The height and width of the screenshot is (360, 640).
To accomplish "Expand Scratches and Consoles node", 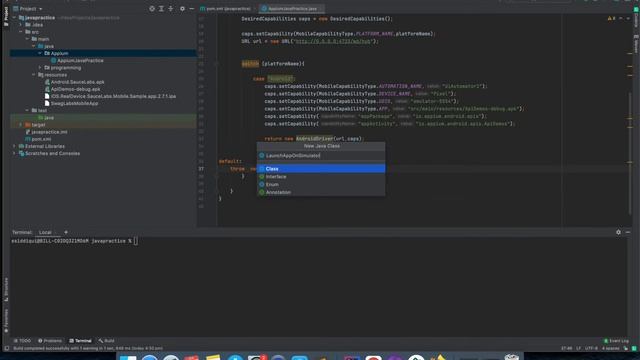I will click(x=14, y=153).
